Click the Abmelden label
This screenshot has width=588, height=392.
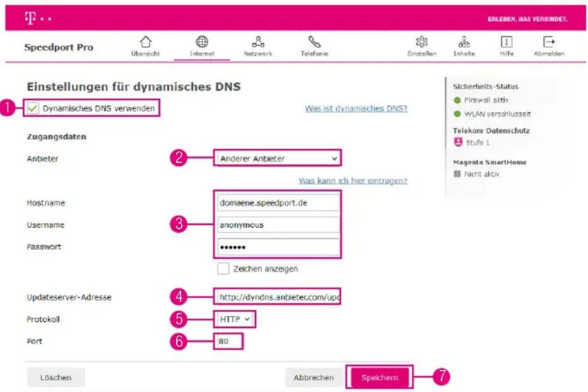coord(549,54)
